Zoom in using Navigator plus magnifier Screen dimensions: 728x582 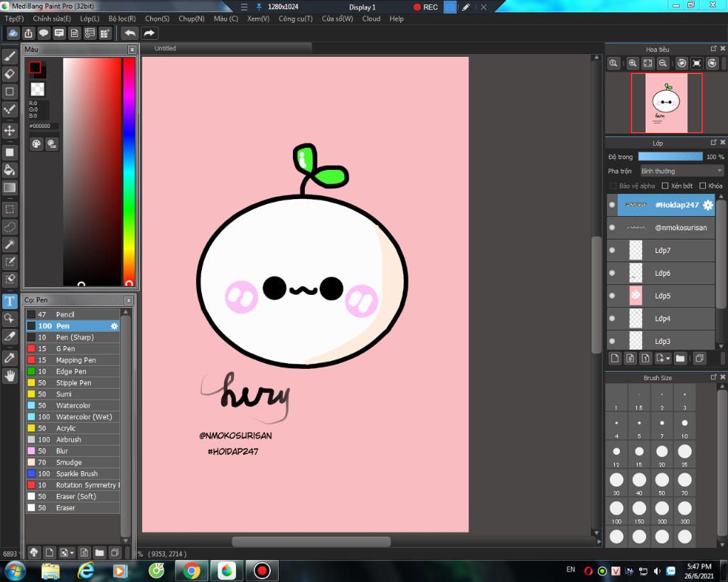[632, 63]
